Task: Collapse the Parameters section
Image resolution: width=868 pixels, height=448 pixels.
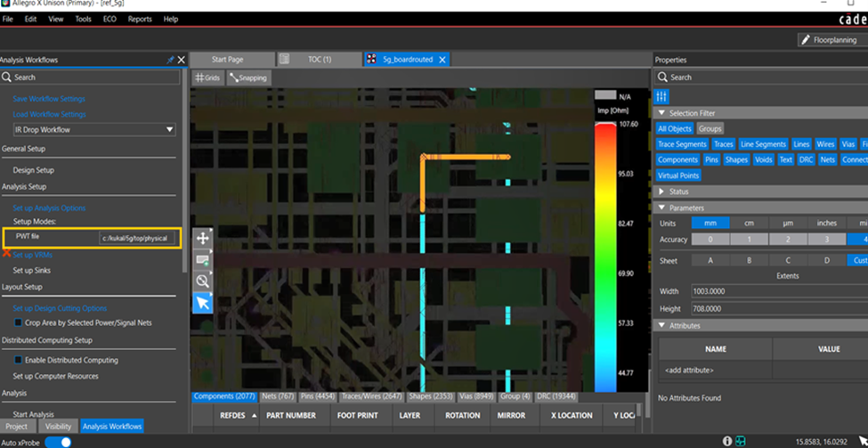Action: pos(661,208)
